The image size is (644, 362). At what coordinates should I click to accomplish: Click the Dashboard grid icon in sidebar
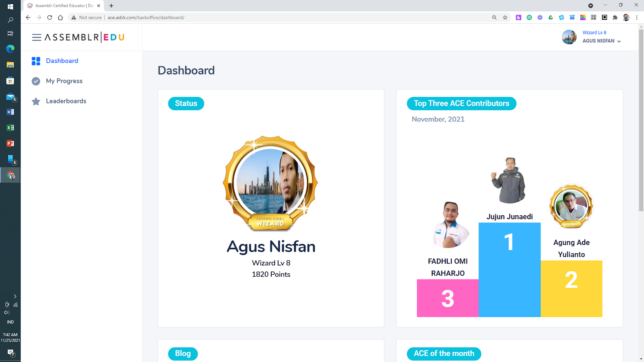(36, 61)
